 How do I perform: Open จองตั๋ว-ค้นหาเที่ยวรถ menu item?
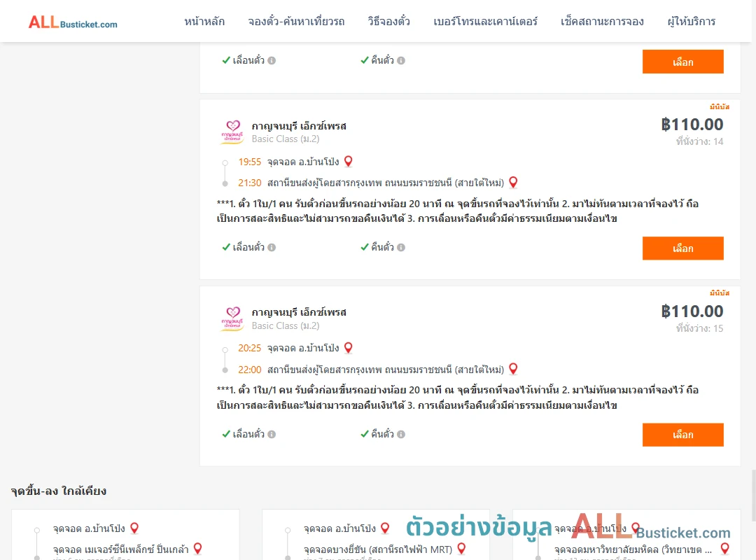click(296, 22)
